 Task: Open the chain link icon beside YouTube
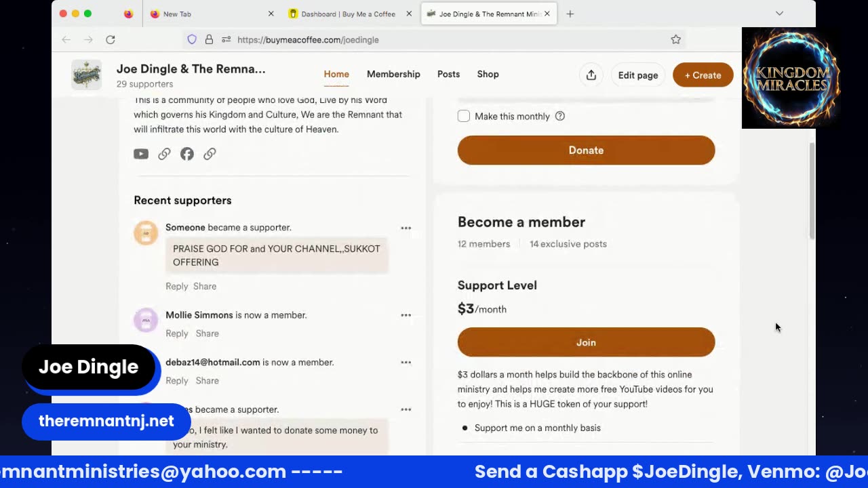164,154
